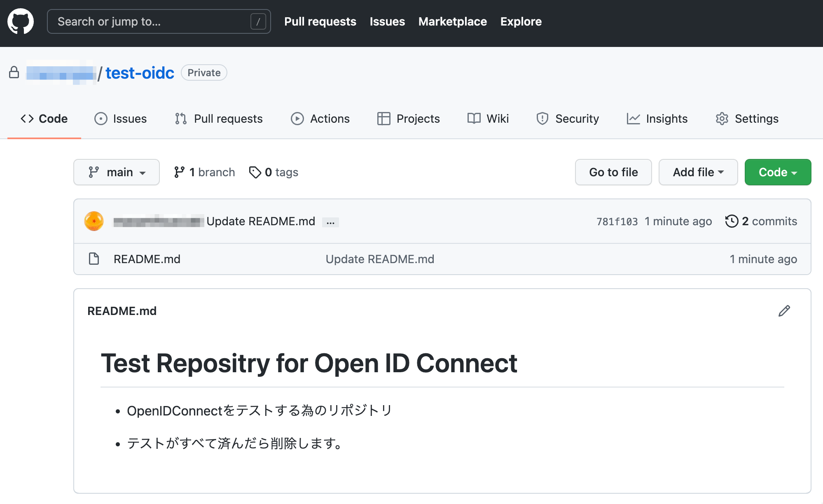Open the repository Settings tab

747,119
